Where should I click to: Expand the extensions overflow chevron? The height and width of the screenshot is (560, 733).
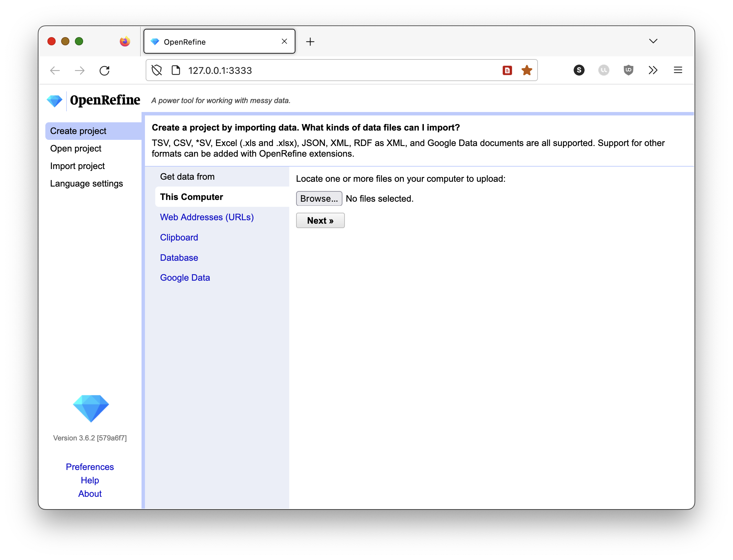(653, 70)
